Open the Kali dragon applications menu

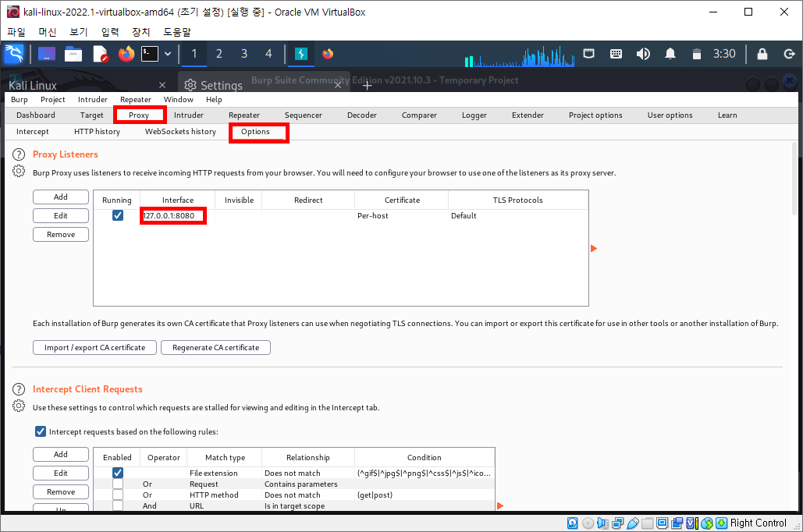14,53
